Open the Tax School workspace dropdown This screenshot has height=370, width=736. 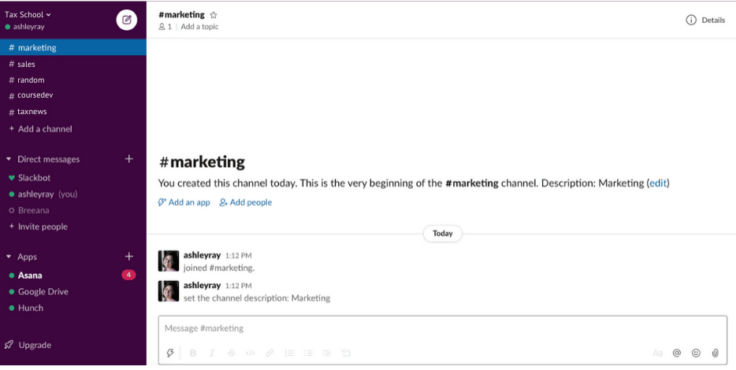click(x=28, y=15)
